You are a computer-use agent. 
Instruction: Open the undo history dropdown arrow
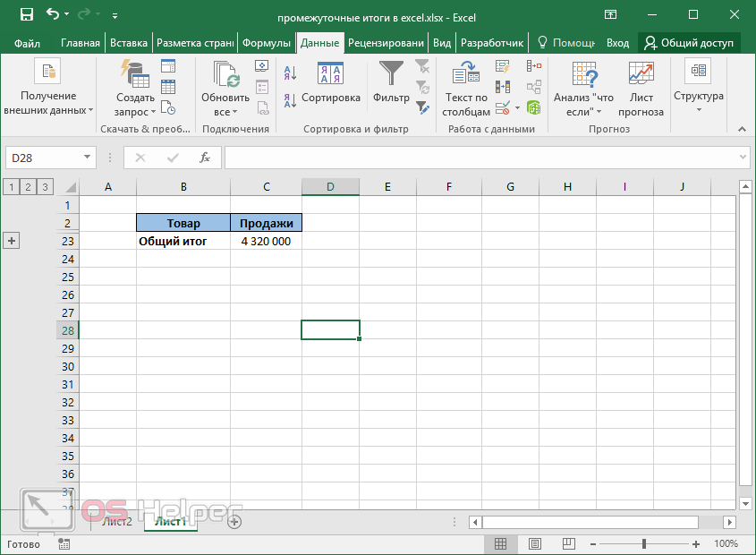pos(66,15)
